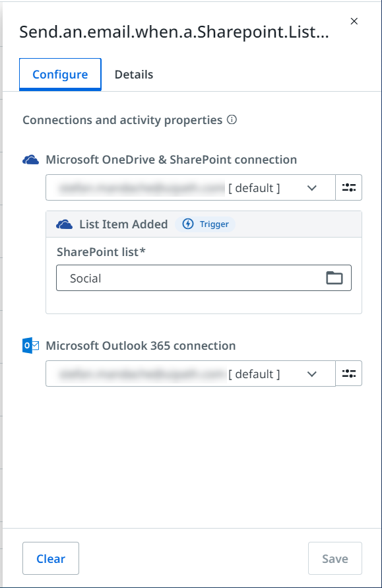Open settings for the OneDrive connection
Viewport: 382px width, 588px height.
[348, 187]
